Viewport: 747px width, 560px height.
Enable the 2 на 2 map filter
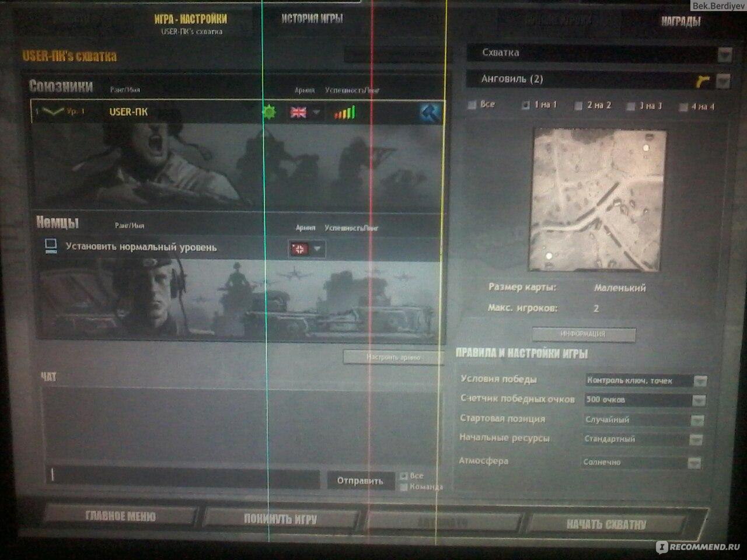click(578, 106)
